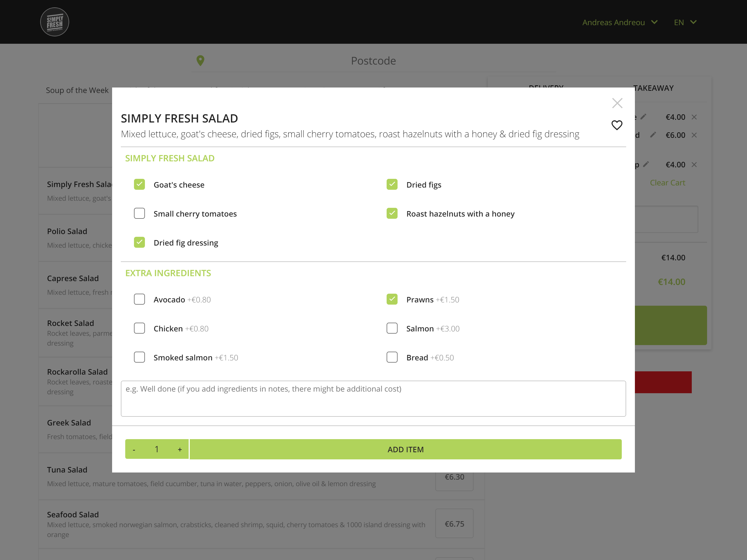
Task: Switch to TAKEAWAY tab
Action: [653, 88]
